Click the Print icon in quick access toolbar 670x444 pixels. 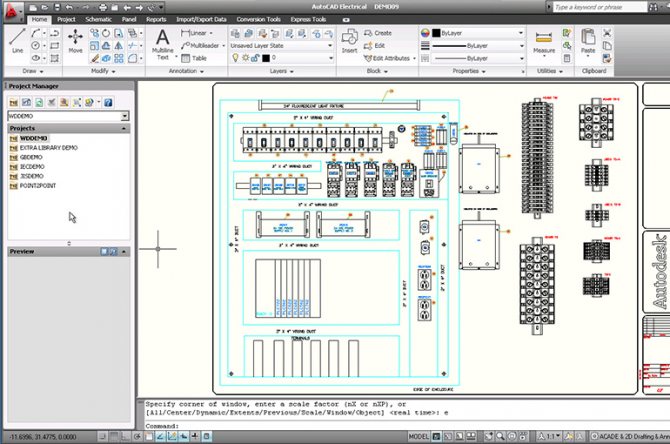click(103, 7)
